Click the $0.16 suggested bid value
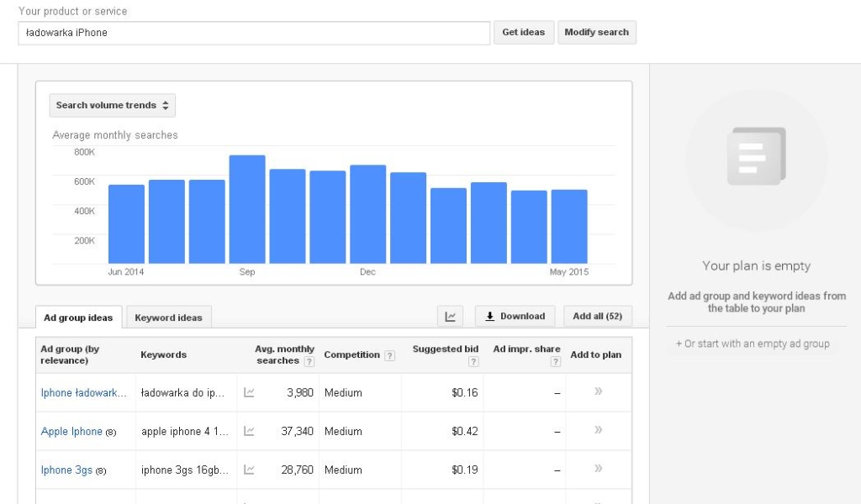Screen dimensions: 861x504 [x=464, y=392]
